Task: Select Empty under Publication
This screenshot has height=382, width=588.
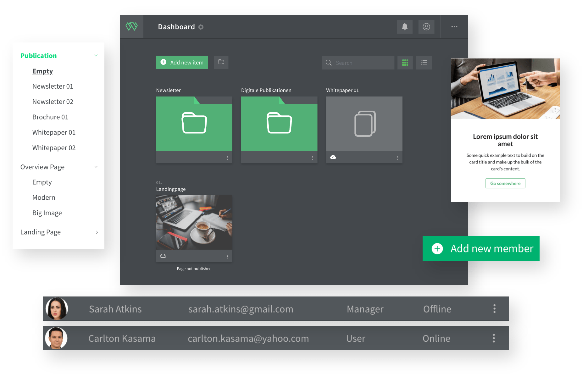Action: [x=42, y=71]
